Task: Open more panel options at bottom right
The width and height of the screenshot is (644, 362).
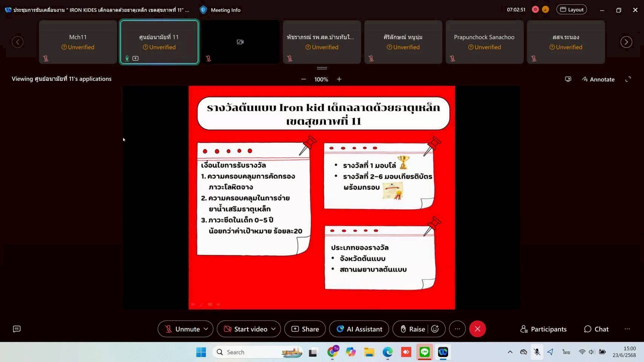Action: [627, 329]
